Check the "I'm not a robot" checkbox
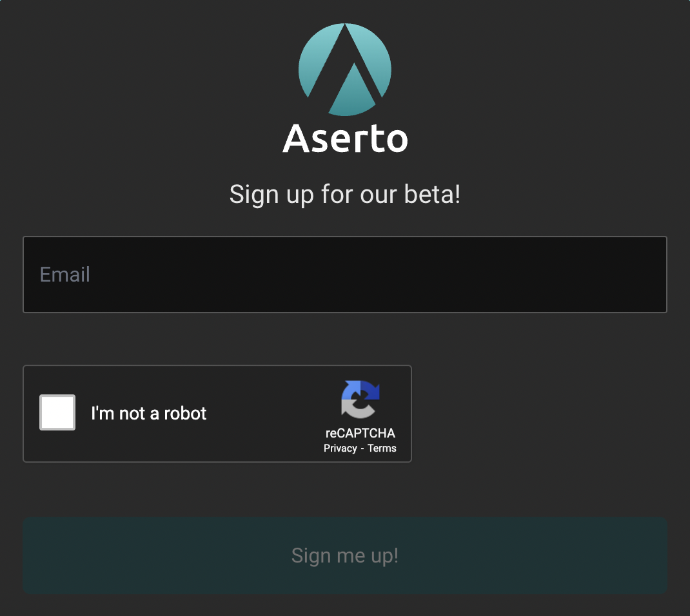 pyautogui.click(x=57, y=412)
